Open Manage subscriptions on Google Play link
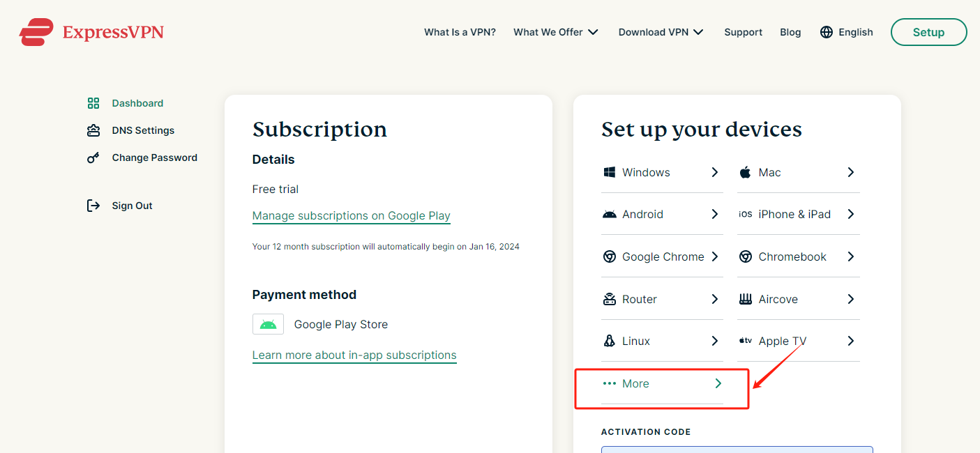Image resolution: width=980 pixels, height=453 pixels. (352, 216)
